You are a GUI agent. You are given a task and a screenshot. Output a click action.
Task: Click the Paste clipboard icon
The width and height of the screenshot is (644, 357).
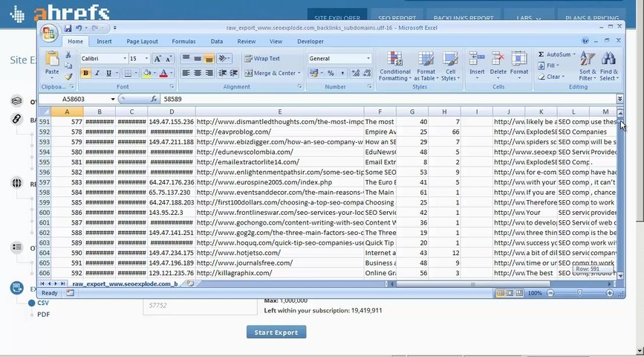52,59
